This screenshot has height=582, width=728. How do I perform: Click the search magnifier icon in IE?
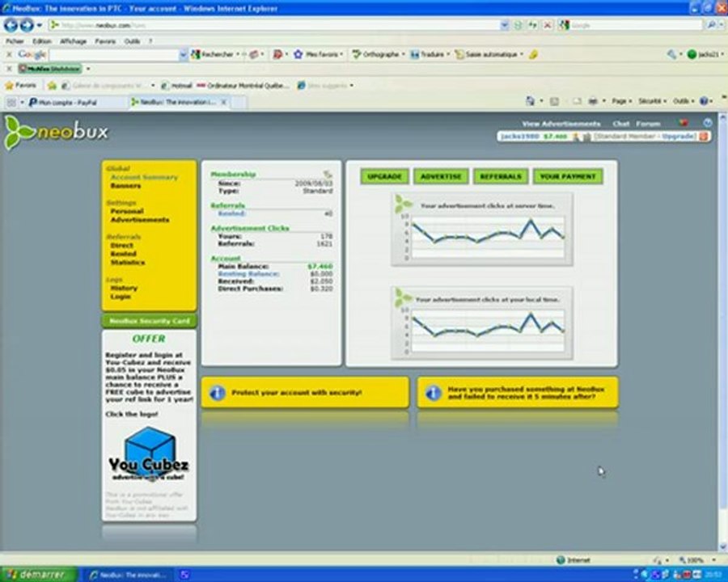click(x=711, y=25)
